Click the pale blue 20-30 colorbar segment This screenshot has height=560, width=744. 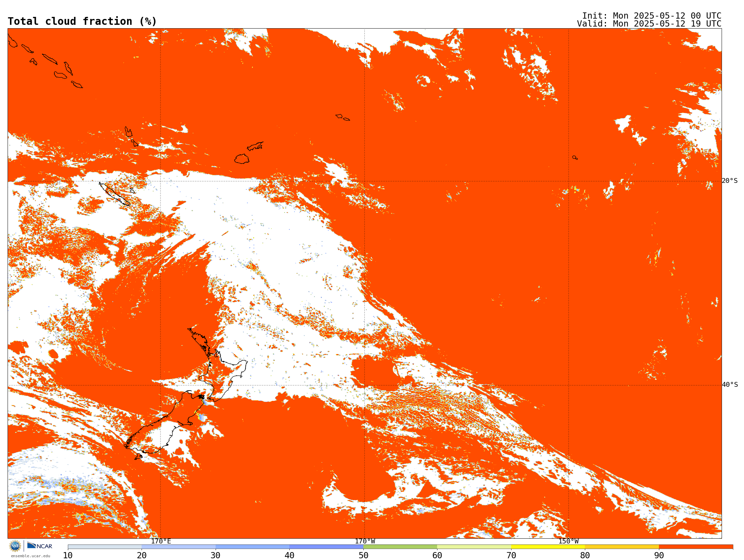pos(178,547)
